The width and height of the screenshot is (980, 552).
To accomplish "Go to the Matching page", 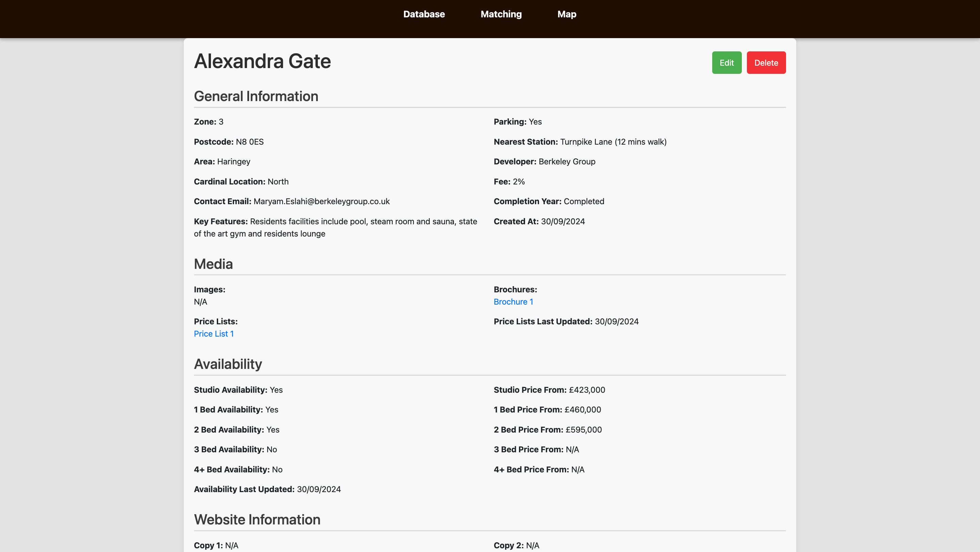I will point(501,14).
